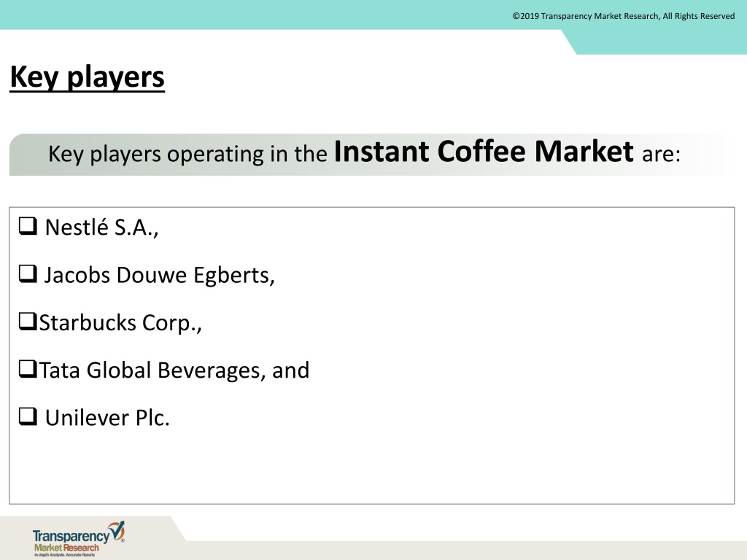747x560 pixels.
Task: Click the Transparency Market Research logo
Action: click(79, 539)
